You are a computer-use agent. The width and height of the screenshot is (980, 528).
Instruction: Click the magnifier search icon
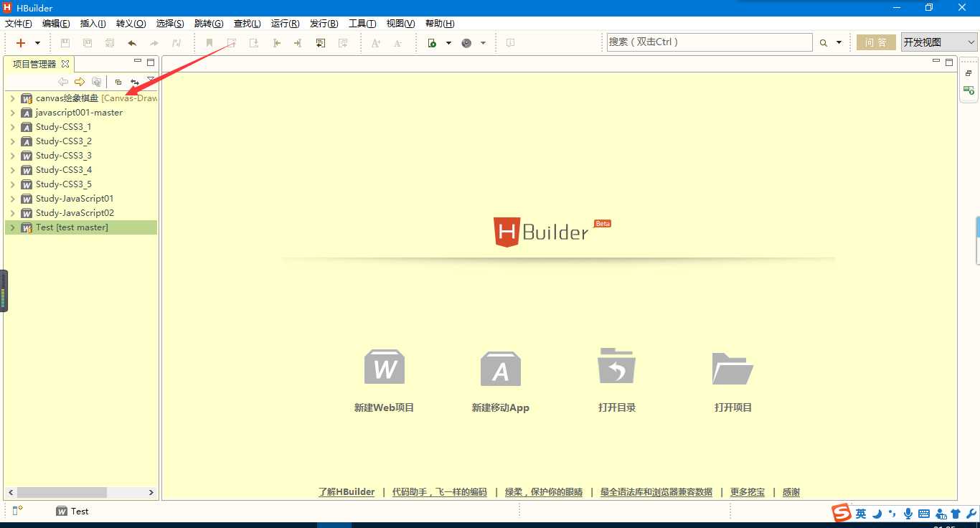824,43
